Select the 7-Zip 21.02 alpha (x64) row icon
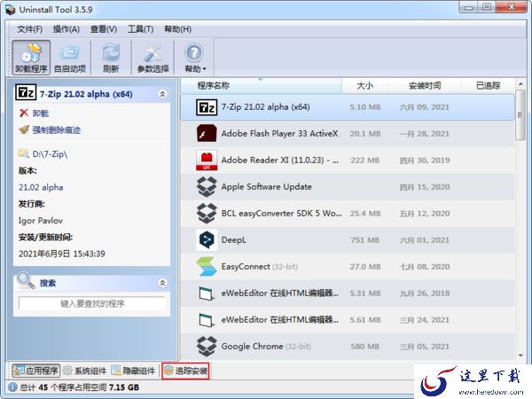 (207, 107)
